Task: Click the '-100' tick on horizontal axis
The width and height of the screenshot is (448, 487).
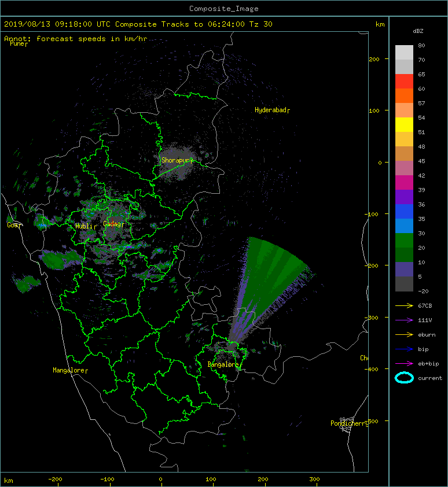Action: coord(107,479)
